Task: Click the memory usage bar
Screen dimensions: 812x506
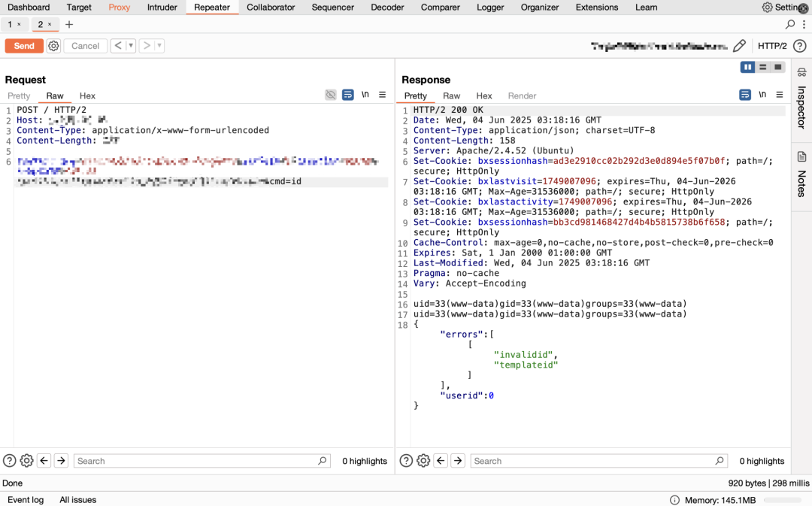Action: pyautogui.click(x=784, y=500)
